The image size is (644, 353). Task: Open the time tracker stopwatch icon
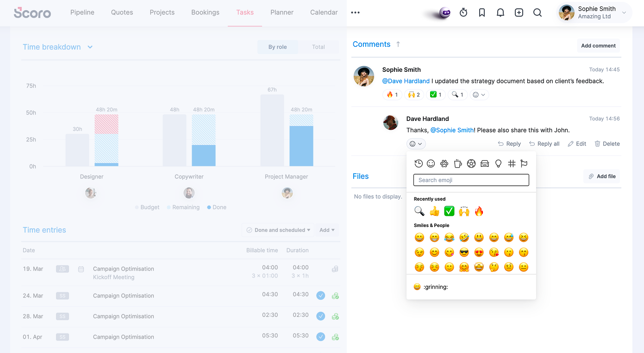[463, 13]
